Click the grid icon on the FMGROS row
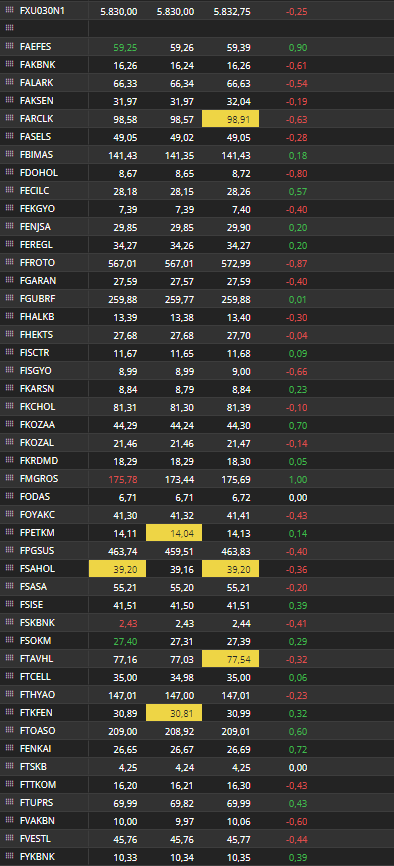 click(x=9, y=479)
